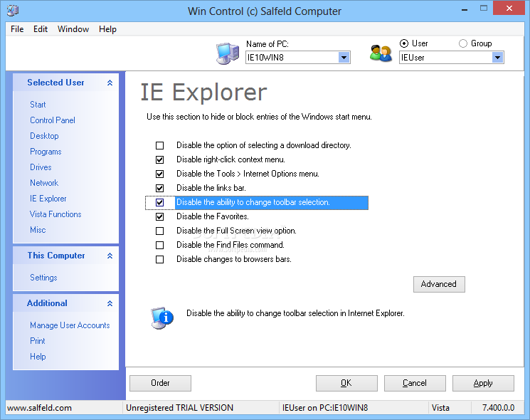The width and height of the screenshot is (530, 420).
Task: Open Drives section in sidebar
Action: [x=41, y=167]
